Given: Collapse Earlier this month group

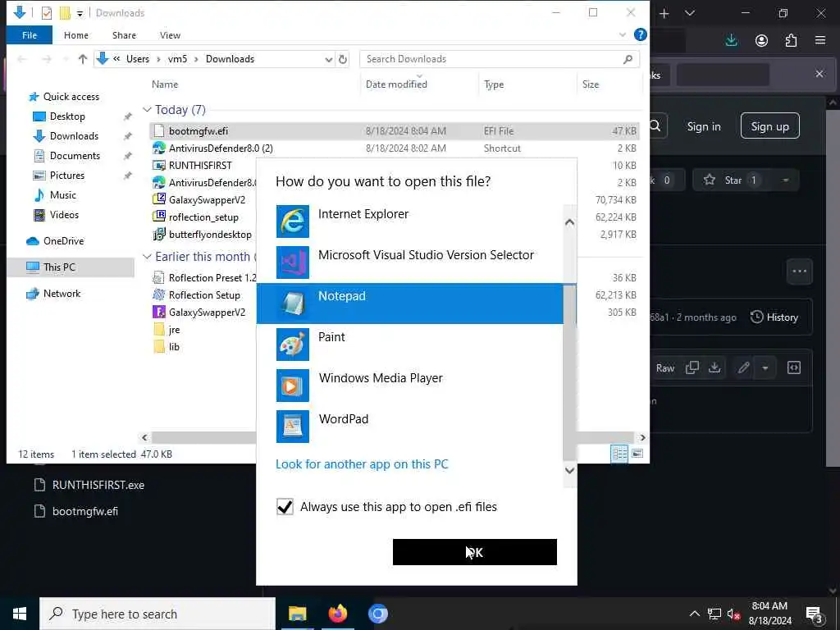Looking at the screenshot, I should [148, 257].
